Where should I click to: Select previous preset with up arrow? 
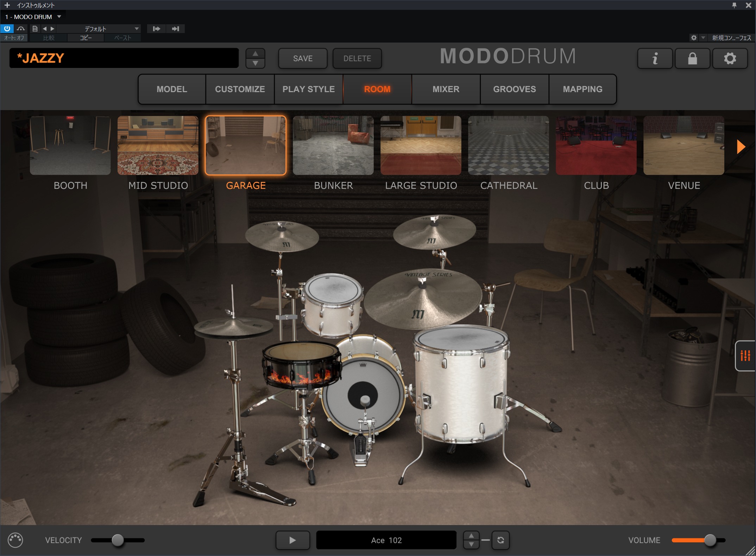point(256,53)
